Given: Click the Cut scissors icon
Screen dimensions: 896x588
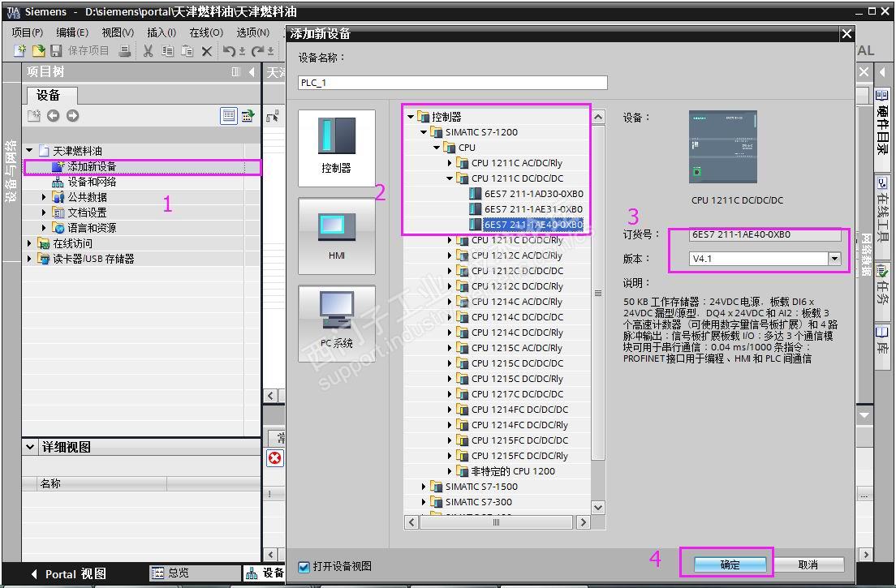Looking at the screenshot, I should click(x=148, y=51).
